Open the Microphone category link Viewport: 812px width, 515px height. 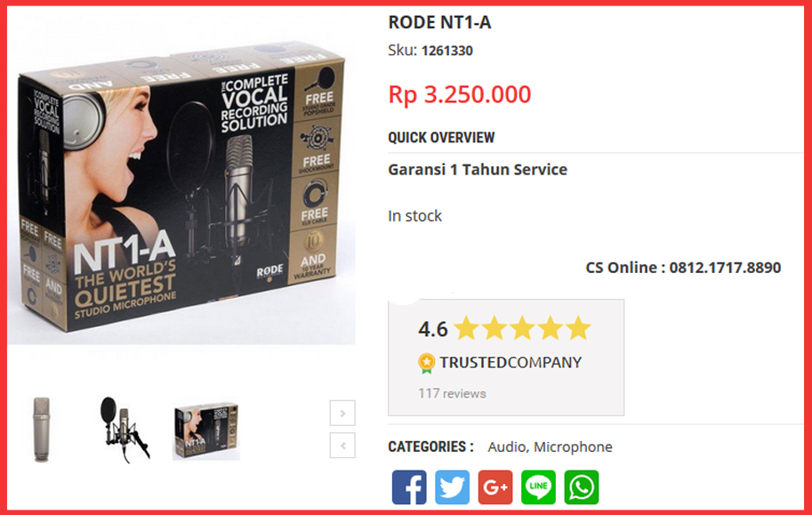[x=573, y=447]
